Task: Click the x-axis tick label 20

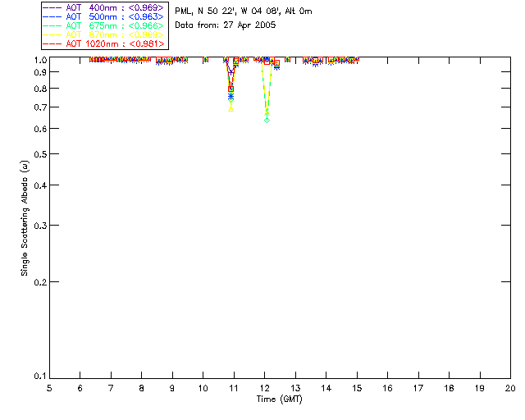Action: click(510, 388)
